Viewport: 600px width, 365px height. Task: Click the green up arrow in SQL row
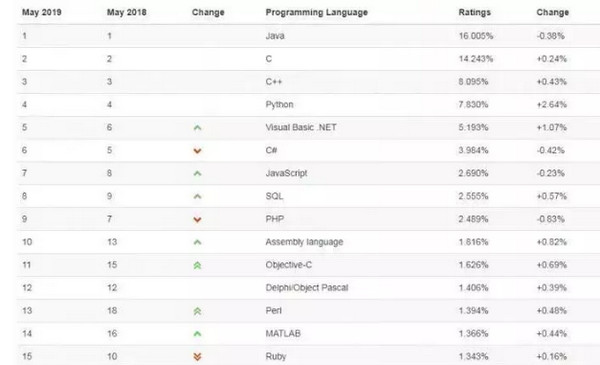click(197, 197)
